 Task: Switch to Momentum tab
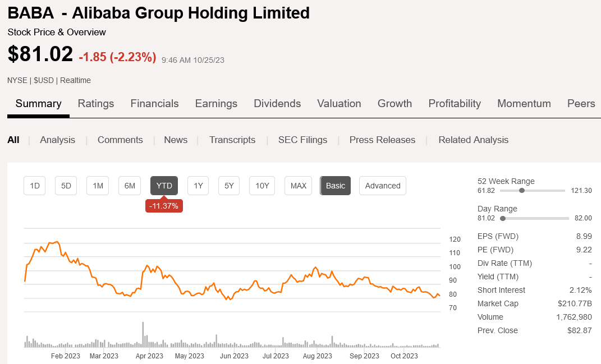click(524, 103)
